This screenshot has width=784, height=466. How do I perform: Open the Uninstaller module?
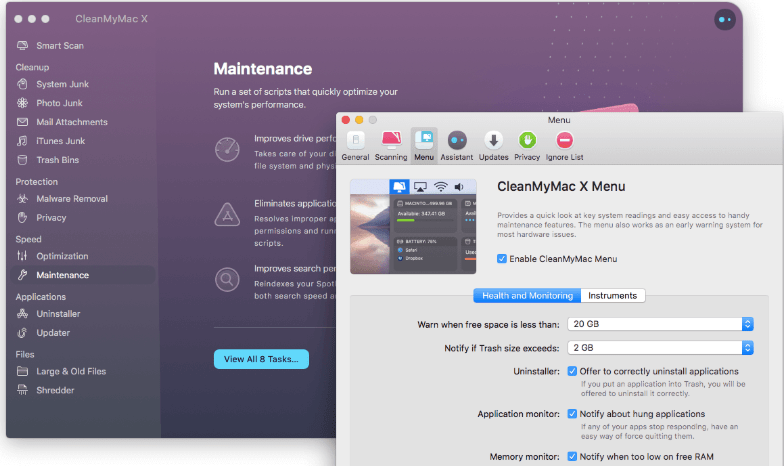click(58, 314)
